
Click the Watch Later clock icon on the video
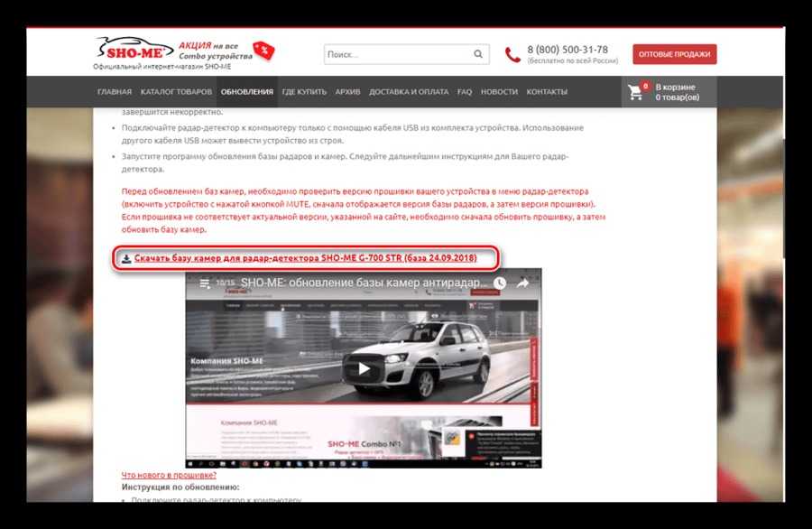(x=500, y=283)
